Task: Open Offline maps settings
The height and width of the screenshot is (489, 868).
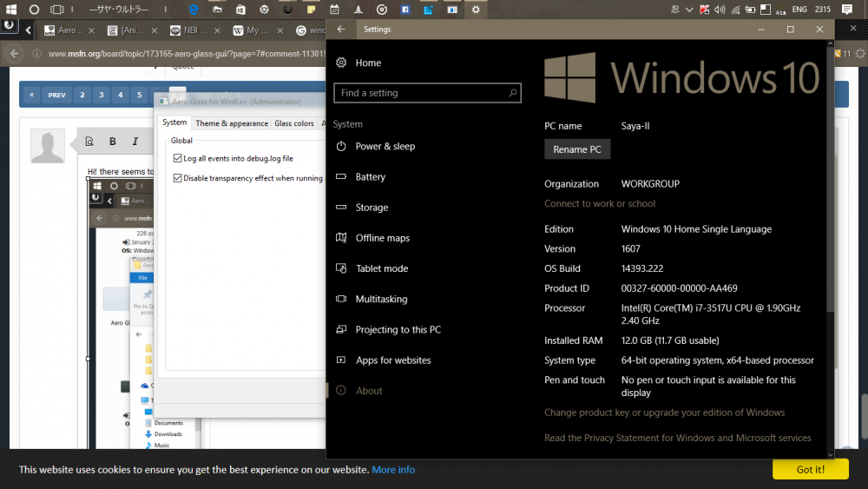Action: pyautogui.click(x=372, y=238)
